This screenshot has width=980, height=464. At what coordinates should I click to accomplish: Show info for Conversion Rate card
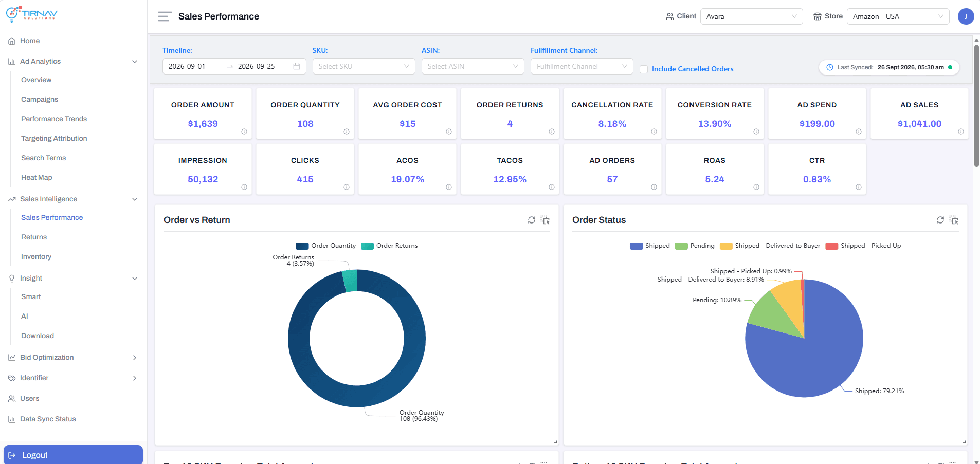pos(756,132)
